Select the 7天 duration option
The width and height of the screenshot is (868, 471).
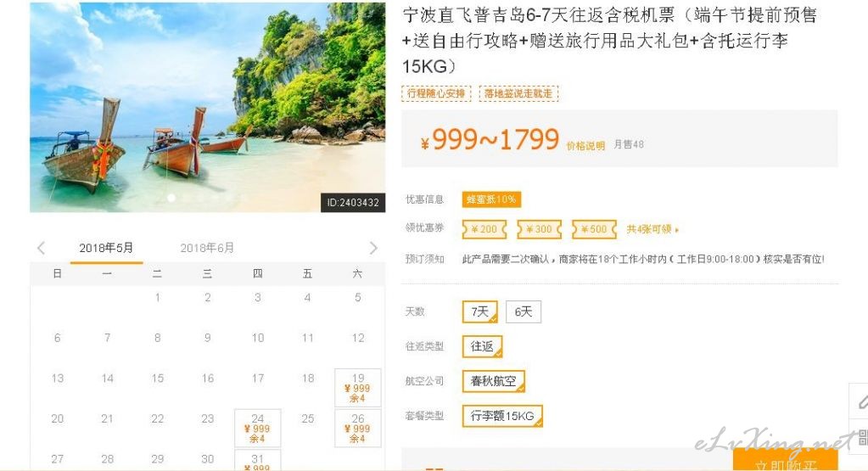pos(480,311)
